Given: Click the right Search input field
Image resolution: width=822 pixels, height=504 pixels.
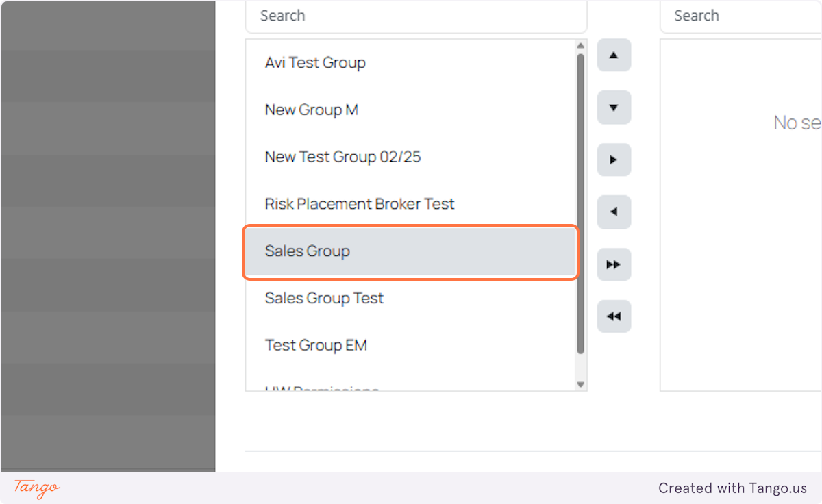Looking at the screenshot, I should point(740,15).
